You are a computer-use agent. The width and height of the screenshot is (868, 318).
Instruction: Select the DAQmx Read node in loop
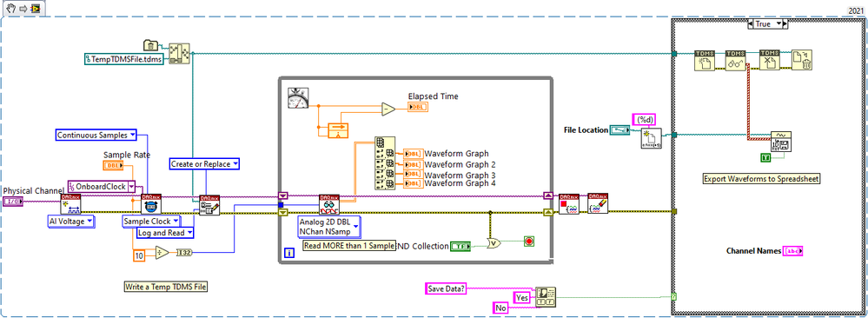point(329,204)
